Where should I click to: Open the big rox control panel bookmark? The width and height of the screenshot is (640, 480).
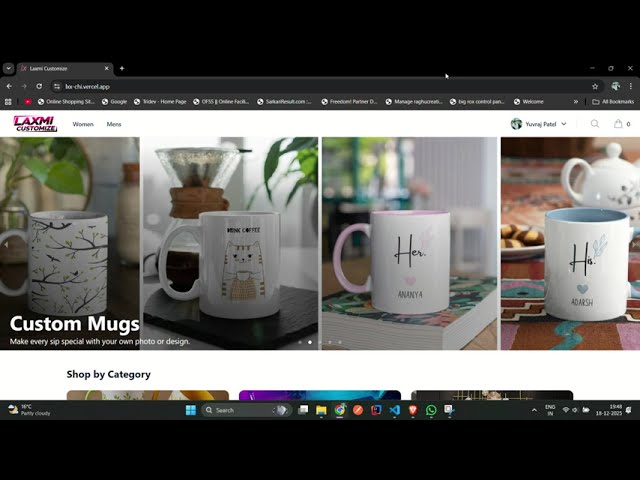point(477,102)
